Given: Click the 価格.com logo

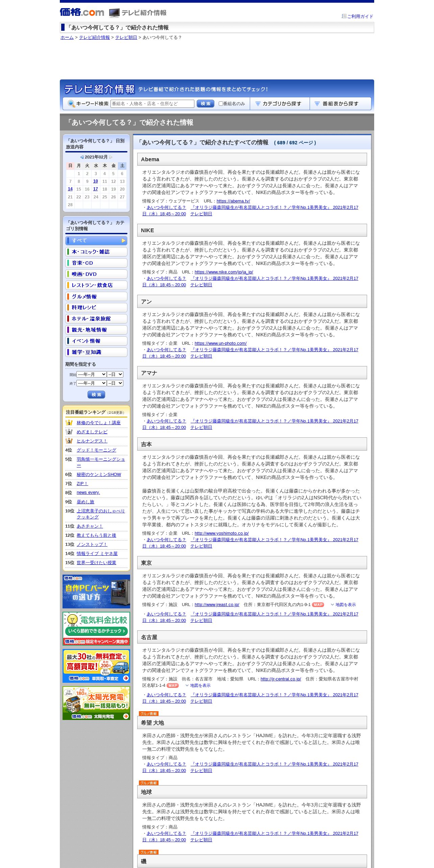Looking at the screenshot, I should coord(82,13).
